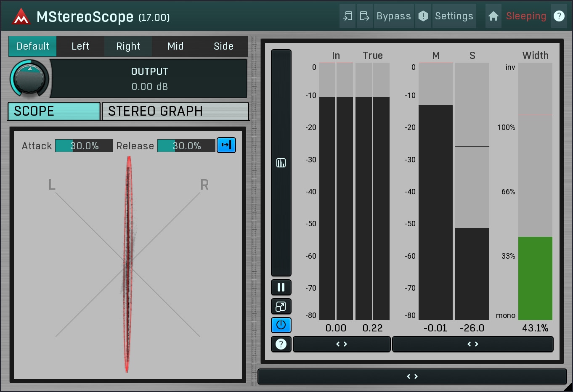Expand the M/S Width meter arrows
Screen dimensions: 573x392
pos(472,344)
